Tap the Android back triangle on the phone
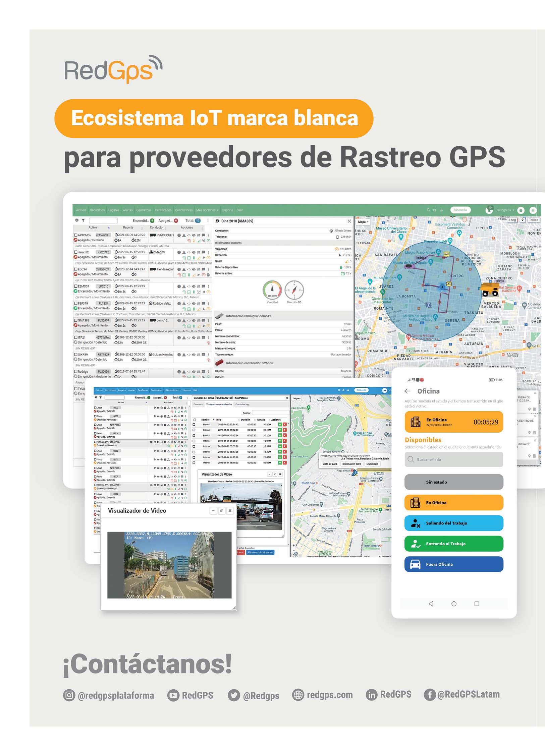 tap(431, 604)
